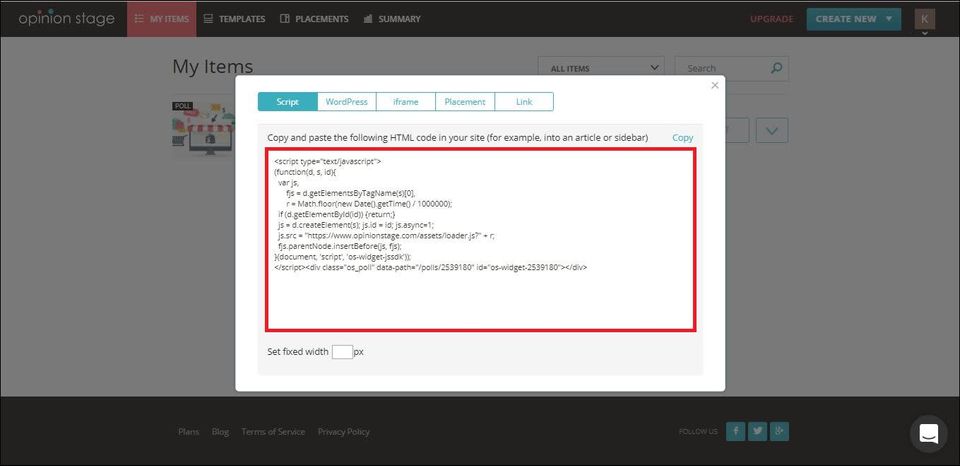Viewport: 960px width, 466px height.
Task: Click the Upgrade link
Action: coord(771,19)
